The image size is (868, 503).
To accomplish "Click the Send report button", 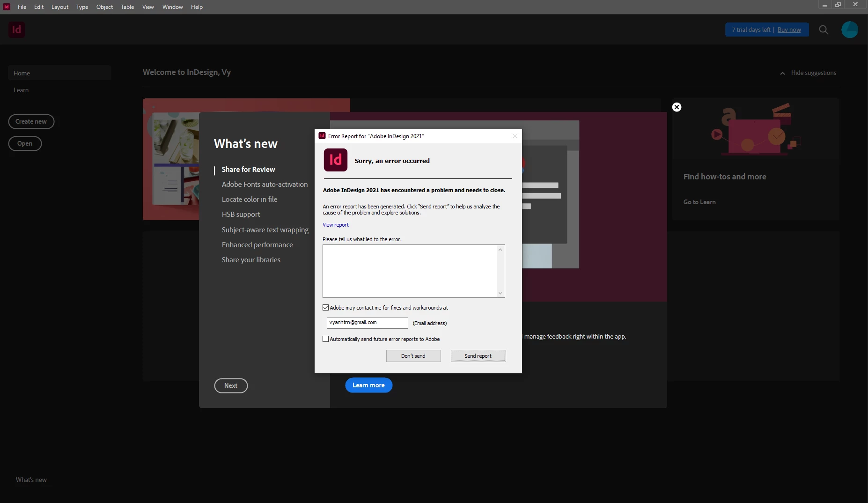I will click(478, 356).
